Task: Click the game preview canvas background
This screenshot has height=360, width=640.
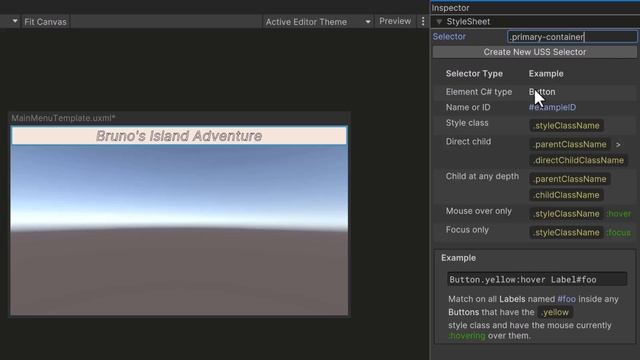Action: [179, 230]
